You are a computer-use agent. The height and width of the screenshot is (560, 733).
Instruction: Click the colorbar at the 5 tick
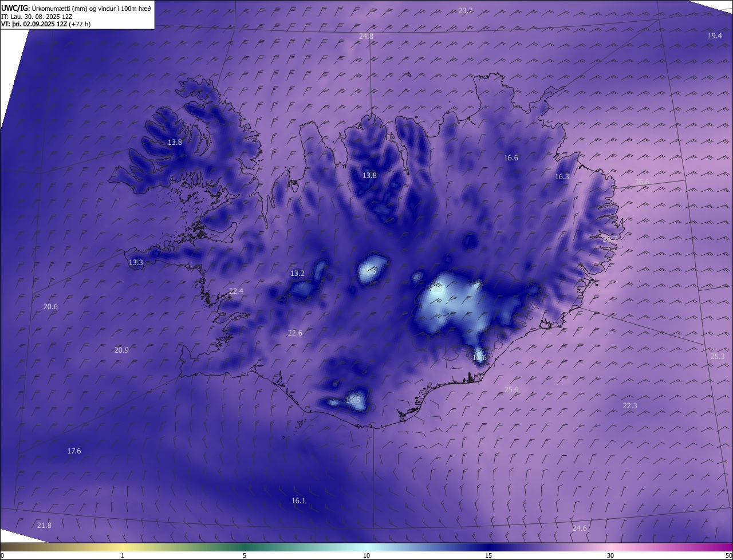pos(245,555)
